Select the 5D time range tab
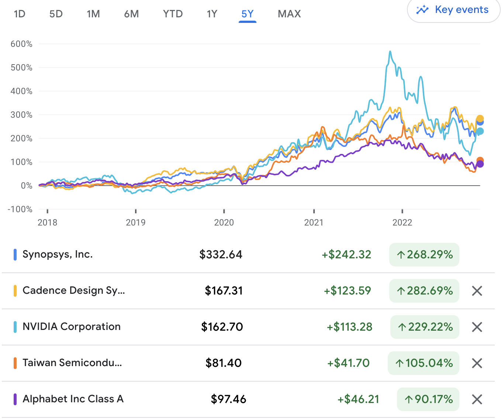Image resolution: width=504 pixels, height=420 pixels. point(56,14)
